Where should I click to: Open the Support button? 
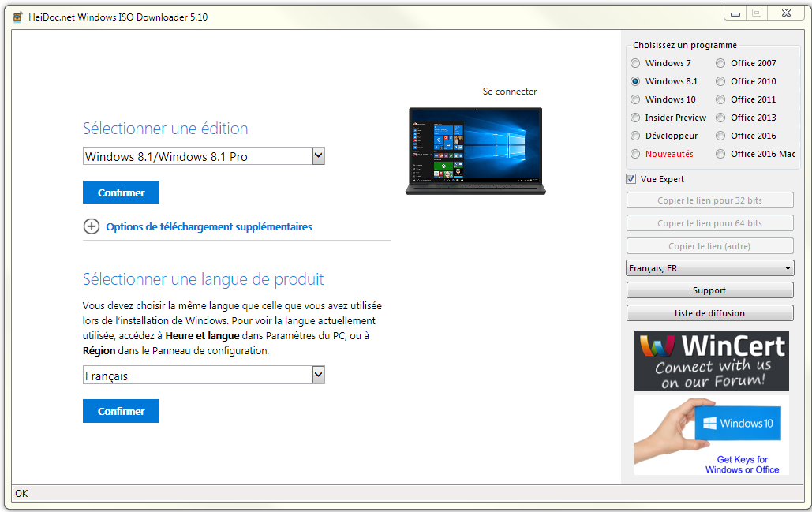click(709, 290)
